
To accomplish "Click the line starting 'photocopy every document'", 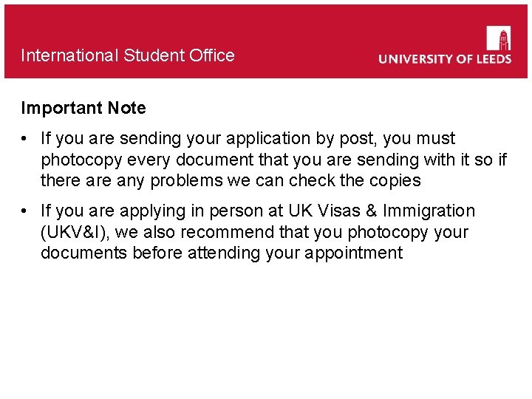I will pyautogui.click(x=273, y=160).
